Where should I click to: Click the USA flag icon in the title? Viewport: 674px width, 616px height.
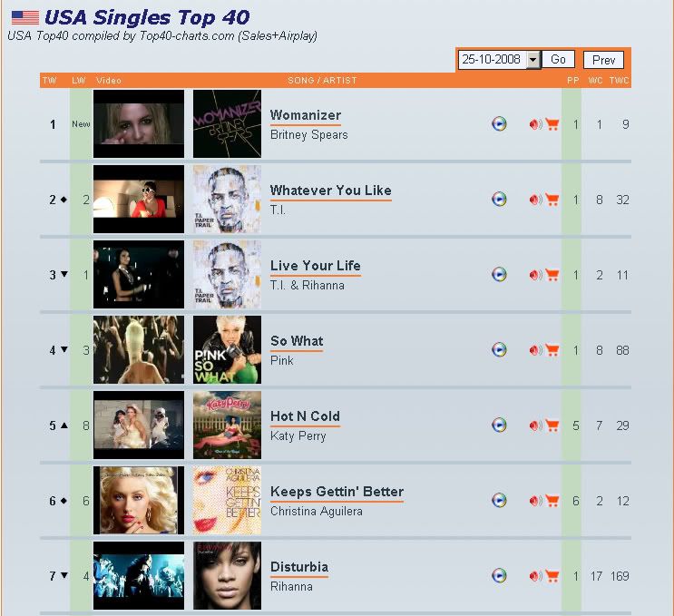24,17
